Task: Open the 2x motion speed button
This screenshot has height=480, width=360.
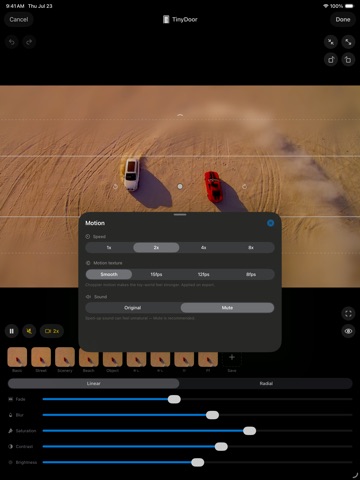Action: (x=52, y=331)
